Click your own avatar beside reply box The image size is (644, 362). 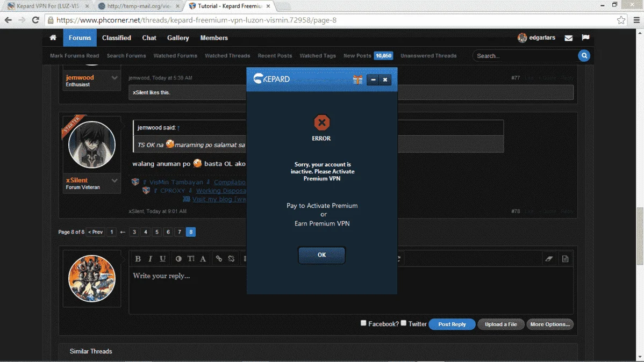click(91, 279)
